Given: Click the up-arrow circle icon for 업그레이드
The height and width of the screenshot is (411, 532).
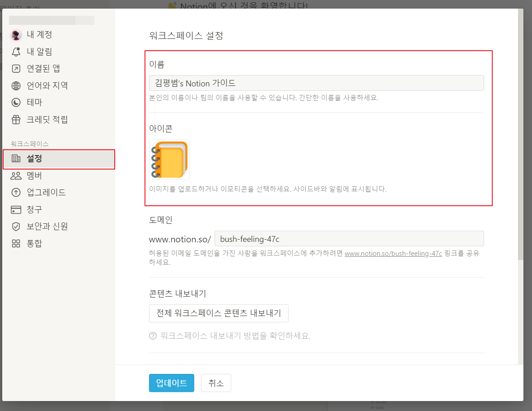Looking at the screenshot, I should coord(16,192).
